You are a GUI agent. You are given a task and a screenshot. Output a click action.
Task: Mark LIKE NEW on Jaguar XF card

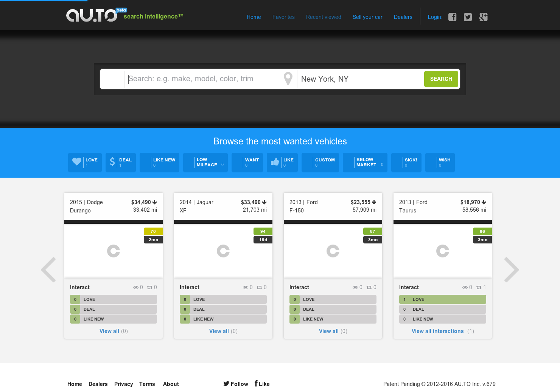[x=223, y=319]
